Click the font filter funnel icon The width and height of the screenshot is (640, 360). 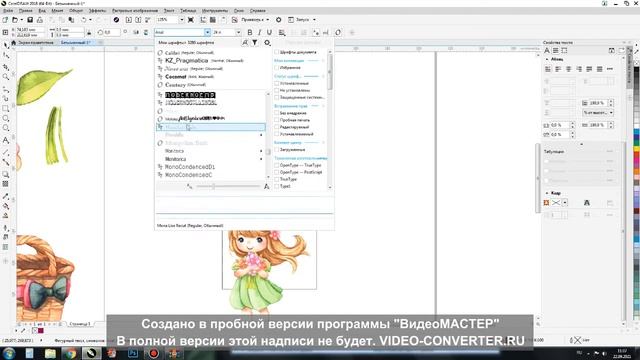pyautogui.click(x=255, y=42)
